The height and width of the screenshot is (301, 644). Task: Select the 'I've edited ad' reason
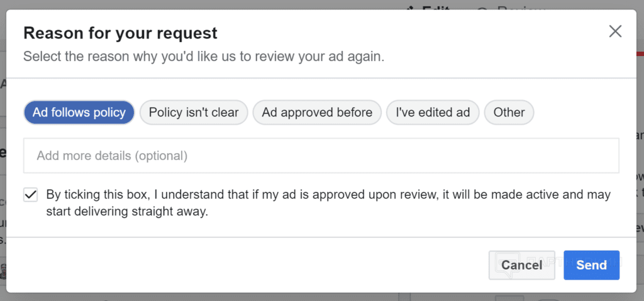[433, 112]
